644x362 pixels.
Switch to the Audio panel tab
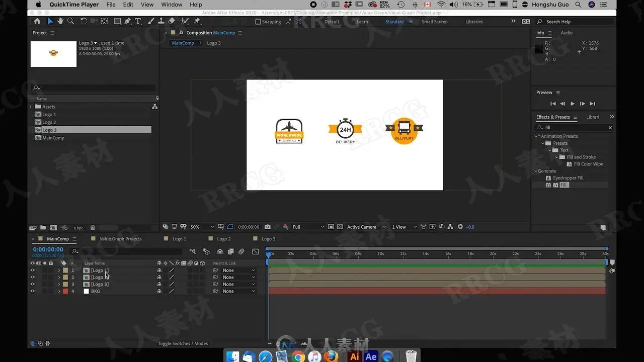click(567, 33)
